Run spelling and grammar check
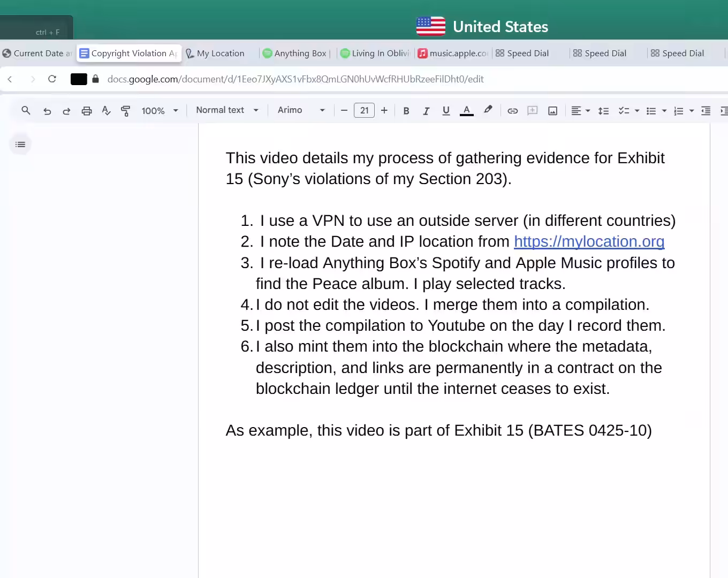 107,111
